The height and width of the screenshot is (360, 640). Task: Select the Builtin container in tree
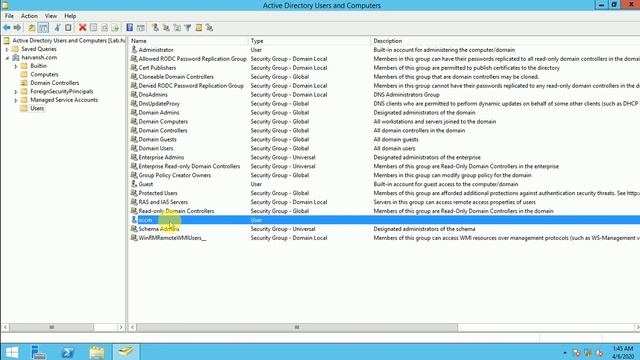click(38, 66)
